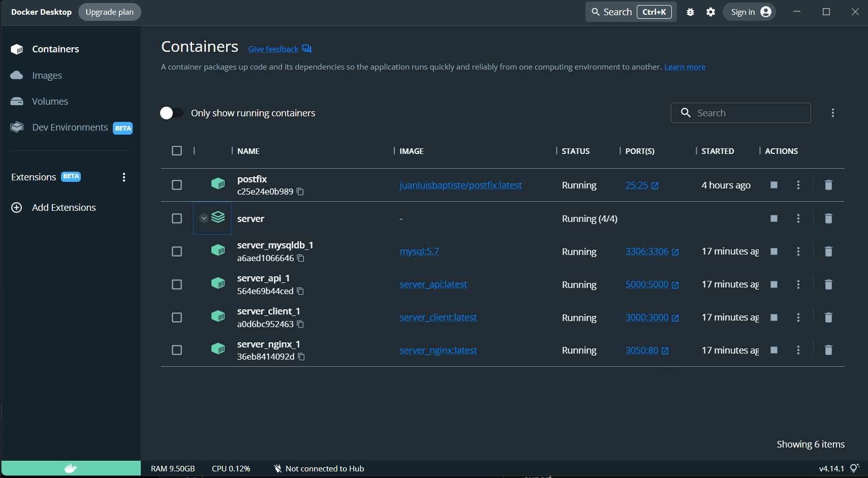Viewport: 868px width, 478px height.
Task: Open juanluisbaptiste/postfix:latest image link
Action: tap(460, 185)
